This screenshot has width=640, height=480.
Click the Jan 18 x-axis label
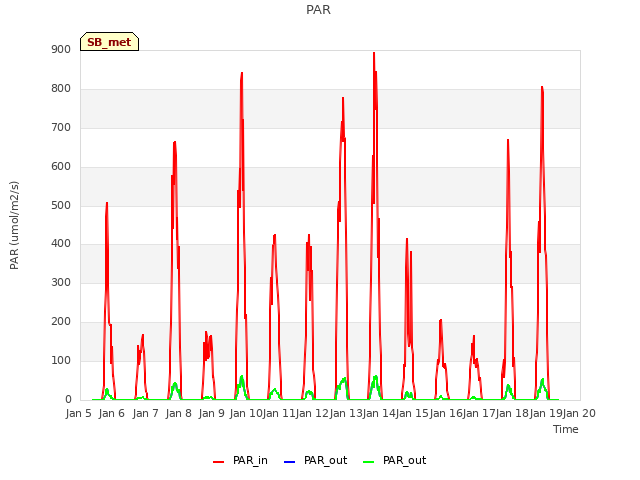(x=513, y=413)
